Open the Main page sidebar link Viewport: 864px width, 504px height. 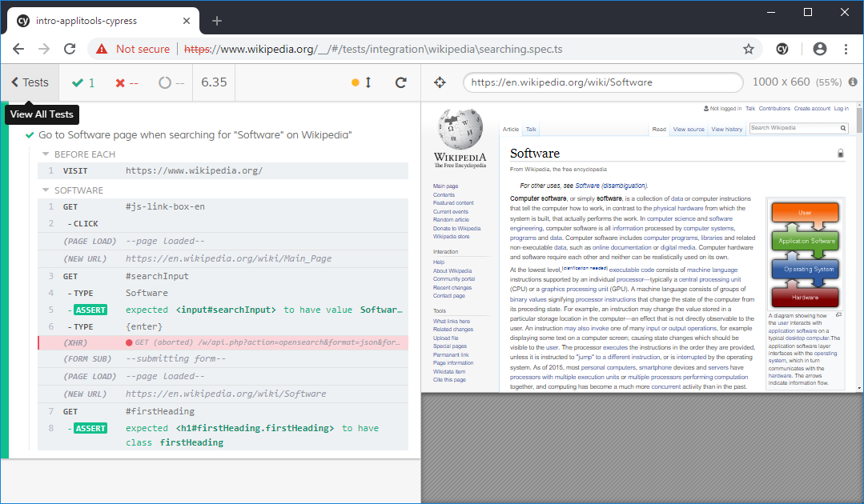point(445,186)
